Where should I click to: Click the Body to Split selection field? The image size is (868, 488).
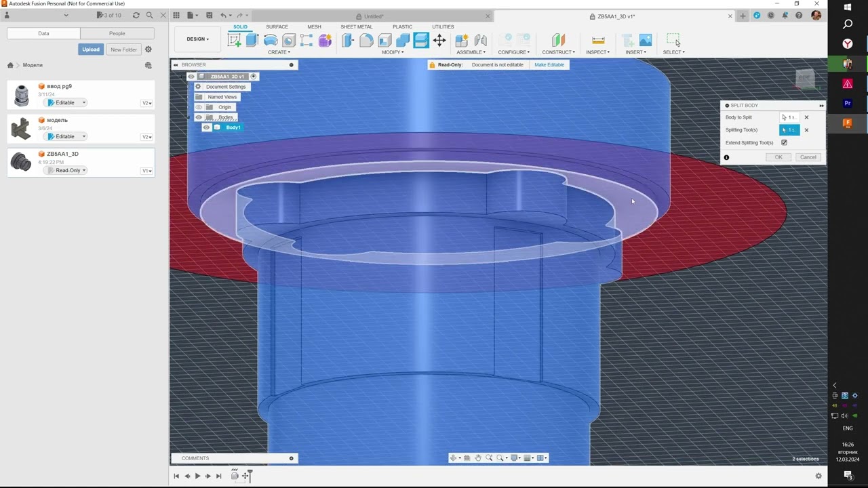[790, 117]
